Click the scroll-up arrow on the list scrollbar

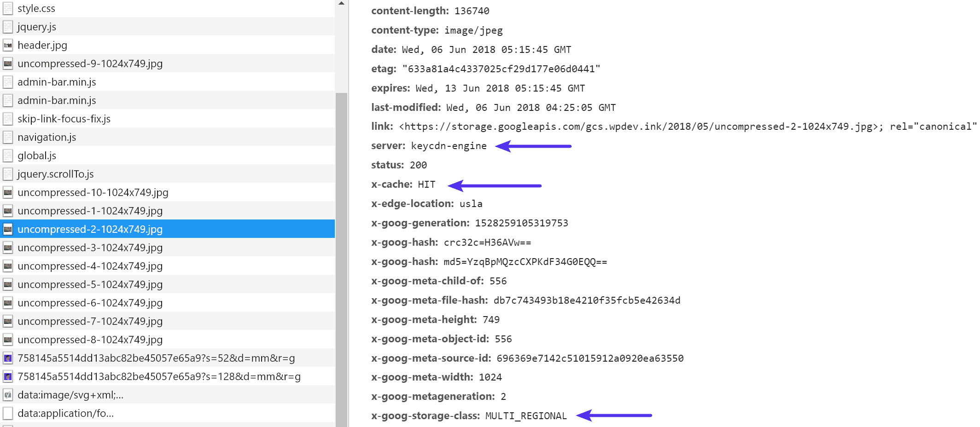tap(341, 3)
